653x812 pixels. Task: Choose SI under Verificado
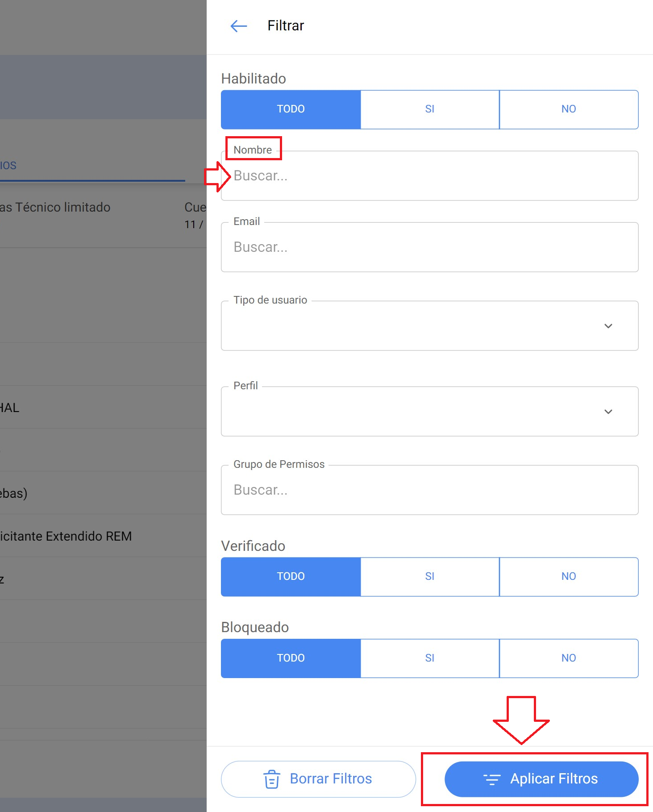click(x=429, y=576)
